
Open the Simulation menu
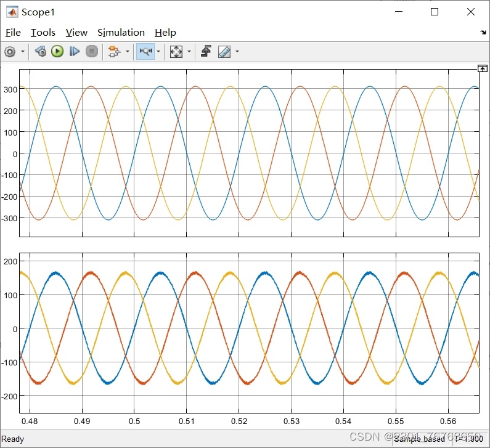click(x=121, y=33)
